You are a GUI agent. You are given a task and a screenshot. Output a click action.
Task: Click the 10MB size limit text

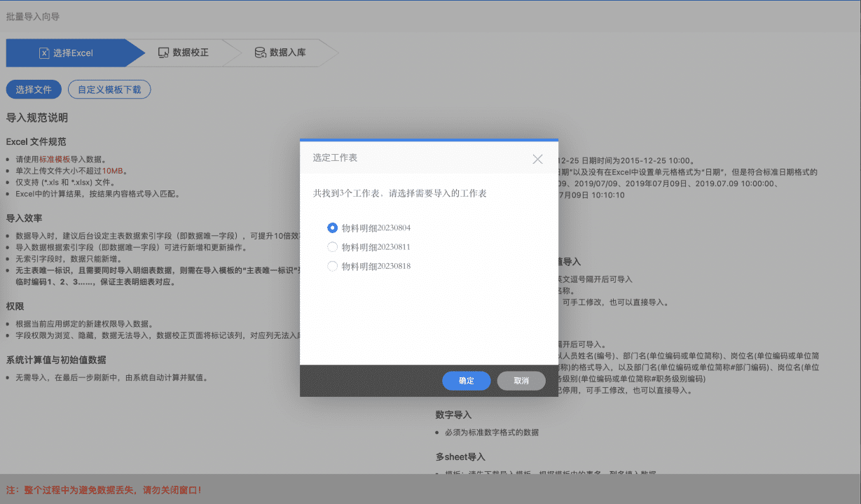point(114,171)
